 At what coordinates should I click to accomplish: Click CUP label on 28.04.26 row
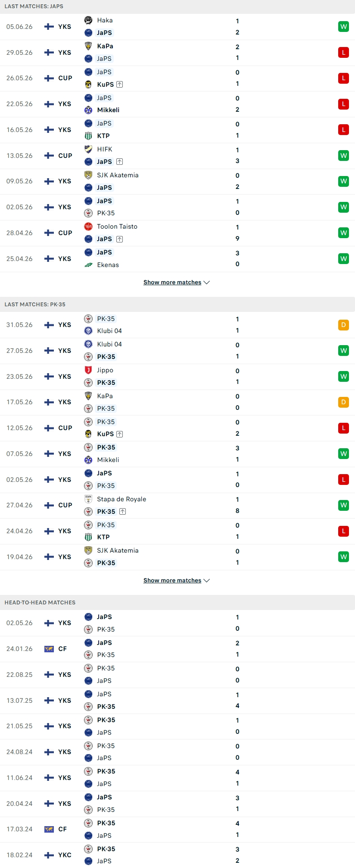click(65, 233)
